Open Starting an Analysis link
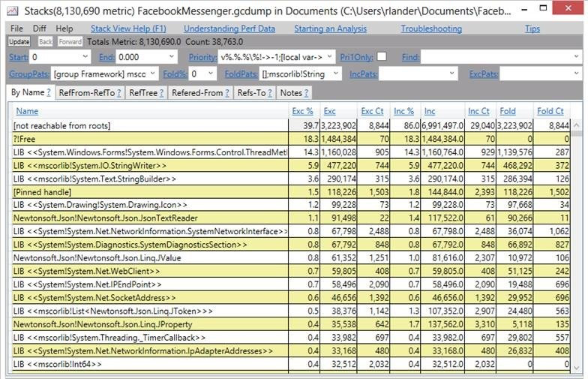This screenshot has width=588, height=379. pyautogui.click(x=330, y=29)
